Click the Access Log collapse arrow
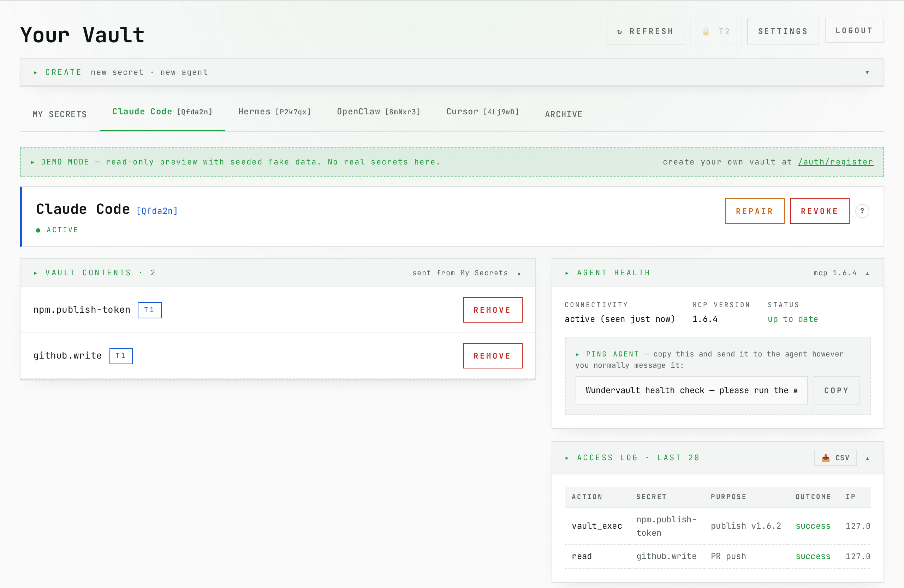This screenshot has width=904, height=588. click(867, 458)
